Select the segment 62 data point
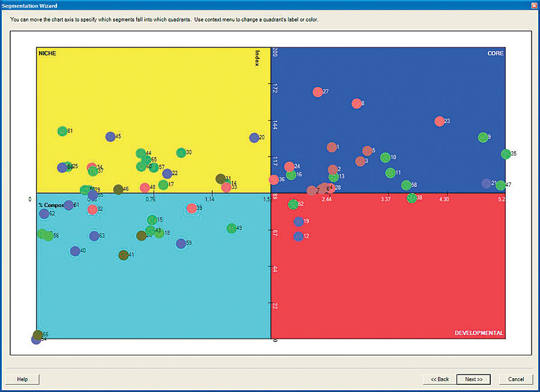Screen dimensions: 540x392 (x=44, y=214)
